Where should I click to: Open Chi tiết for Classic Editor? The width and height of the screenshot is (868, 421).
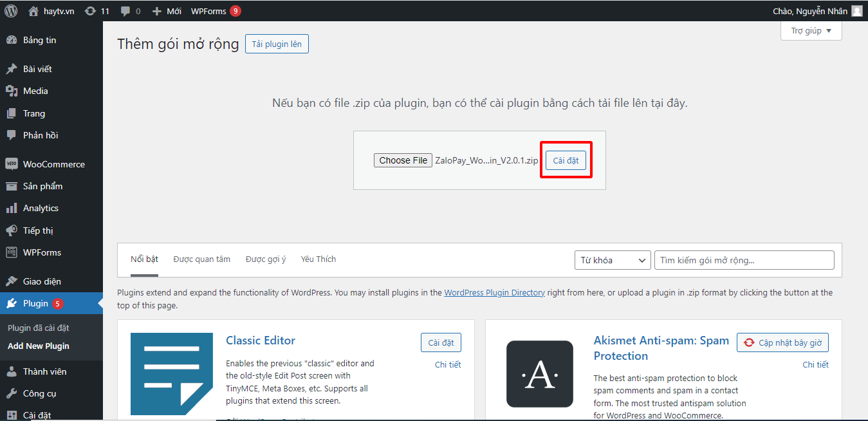click(448, 364)
